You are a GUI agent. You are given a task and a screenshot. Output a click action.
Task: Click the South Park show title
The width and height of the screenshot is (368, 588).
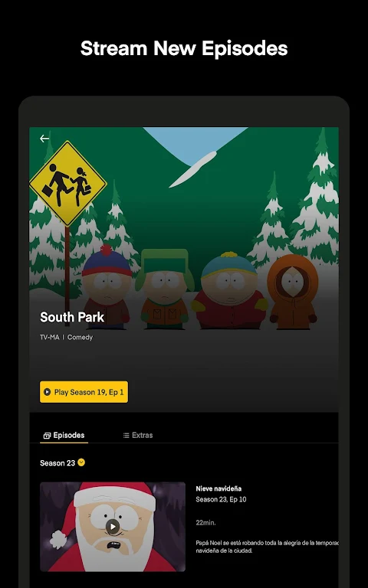pyautogui.click(x=72, y=317)
